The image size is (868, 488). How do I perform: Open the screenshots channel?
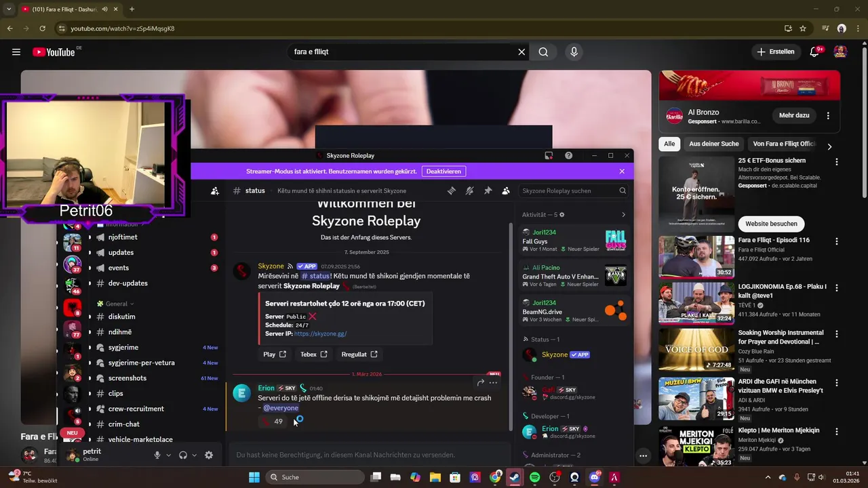(x=157, y=378)
